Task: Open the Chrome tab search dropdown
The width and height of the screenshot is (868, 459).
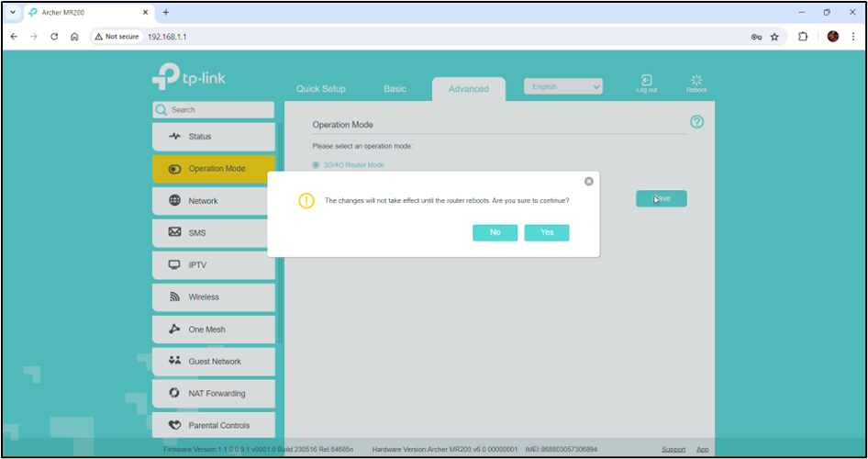Action: (13, 12)
